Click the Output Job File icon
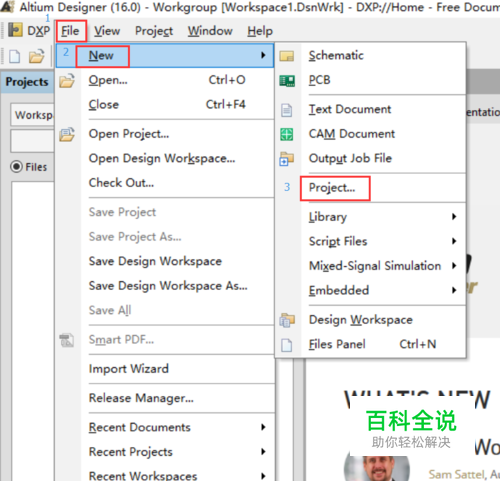 click(x=287, y=159)
